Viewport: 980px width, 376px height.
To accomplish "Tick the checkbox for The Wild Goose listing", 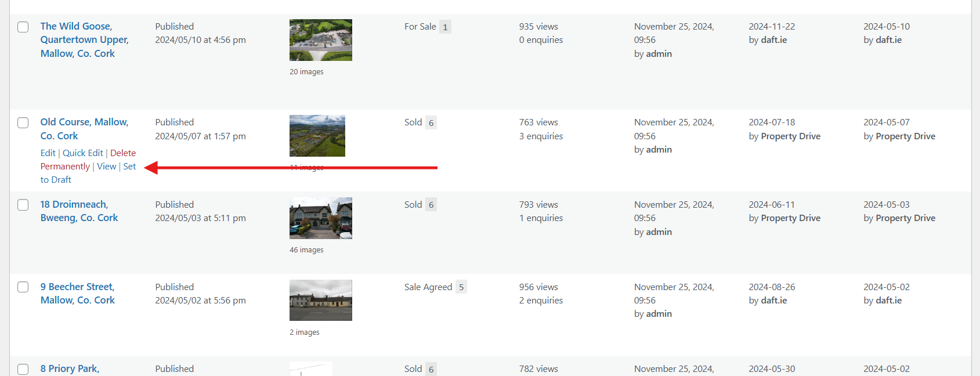I will click(x=23, y=27).
